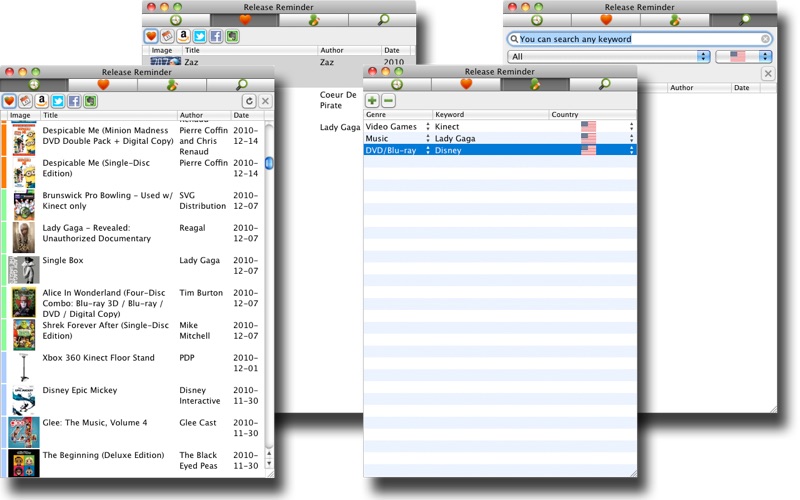
Task: Select 'Lady Gaga - Revealed: Unauthorized Documentary' row
Action: (133, 238)
